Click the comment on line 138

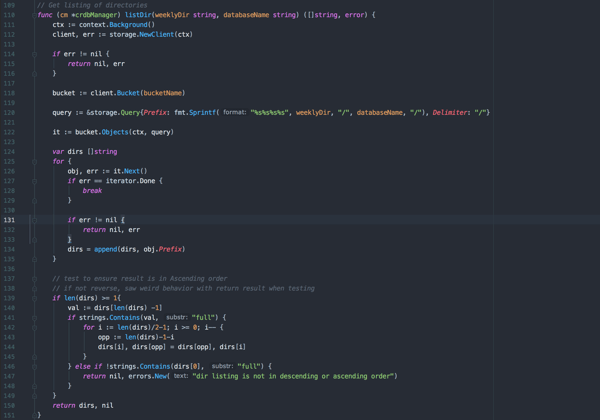183,288
